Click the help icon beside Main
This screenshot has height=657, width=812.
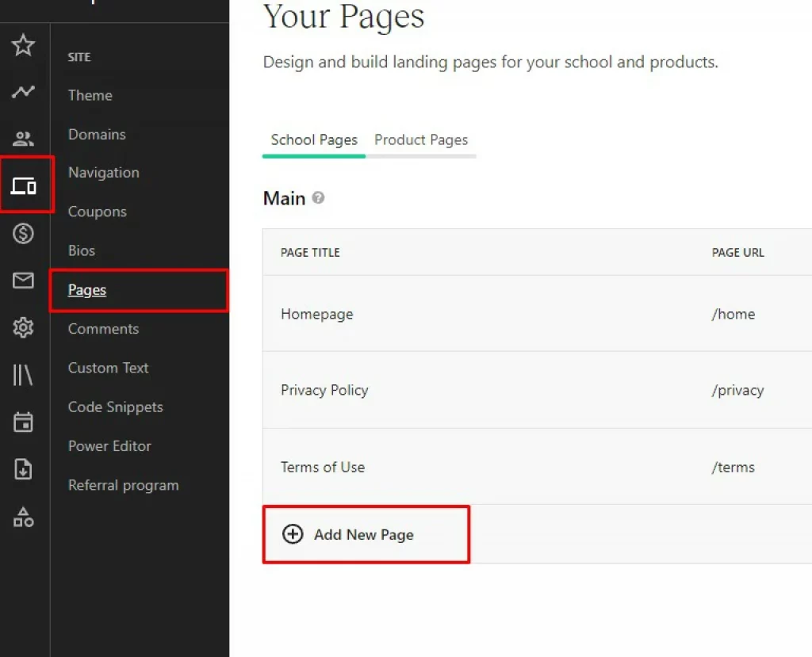tap(318, 198)
